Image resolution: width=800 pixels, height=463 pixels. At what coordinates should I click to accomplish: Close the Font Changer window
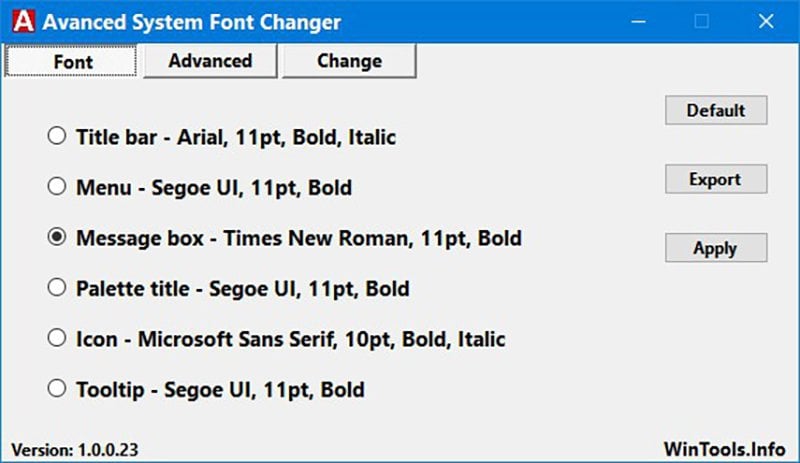tap(766, 21)
